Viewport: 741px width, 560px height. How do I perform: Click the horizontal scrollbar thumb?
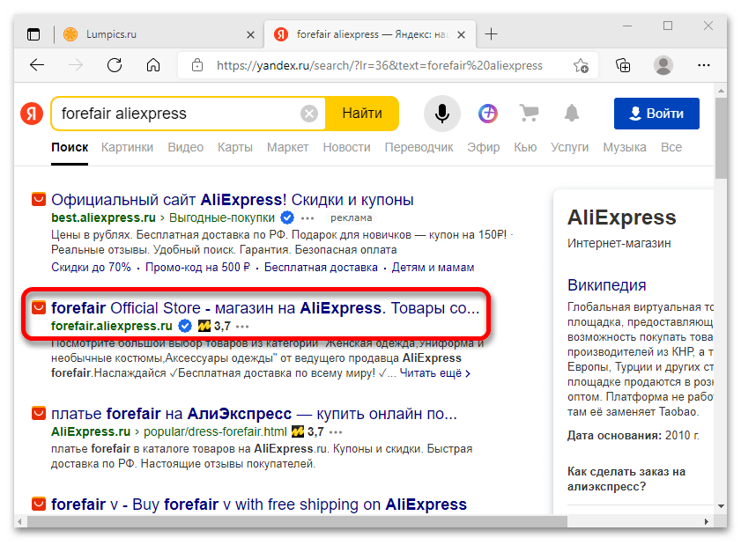click(x=297, y=522)
